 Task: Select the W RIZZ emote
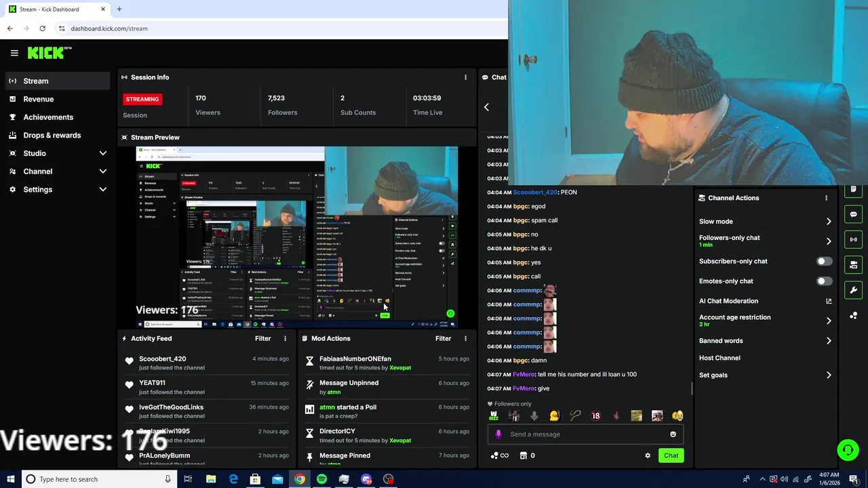point(494,416)
